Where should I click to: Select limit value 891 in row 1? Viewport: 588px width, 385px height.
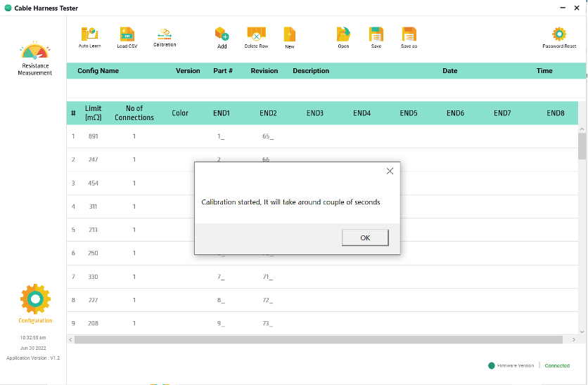point(94,136)
